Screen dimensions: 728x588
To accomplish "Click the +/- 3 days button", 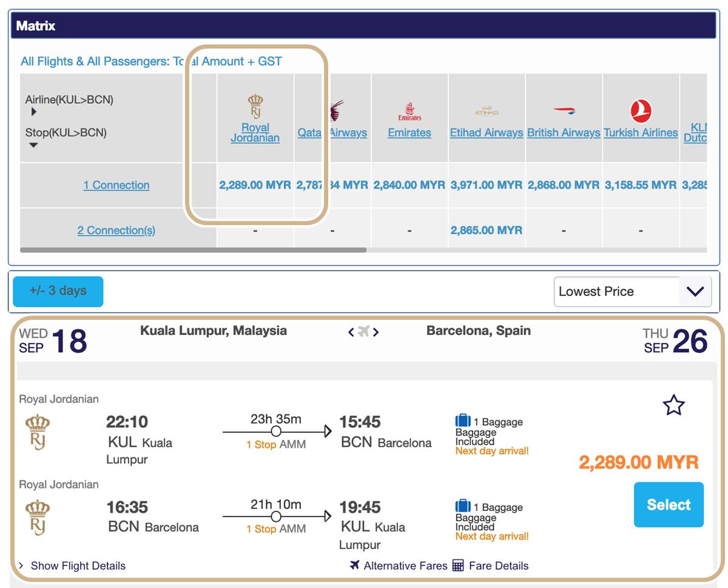I will coord(58,291).
